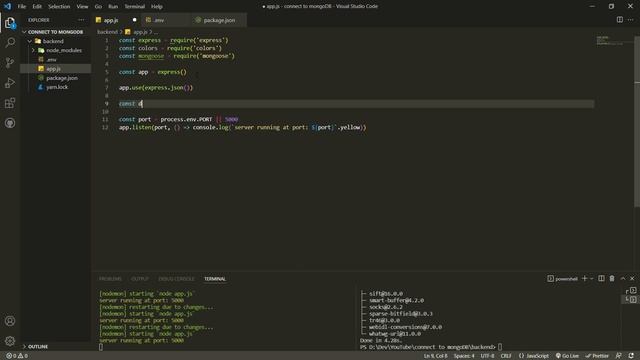
Task: Switch to the package.json editor tab
Action: pyautogui.click(x=219, y=20)
